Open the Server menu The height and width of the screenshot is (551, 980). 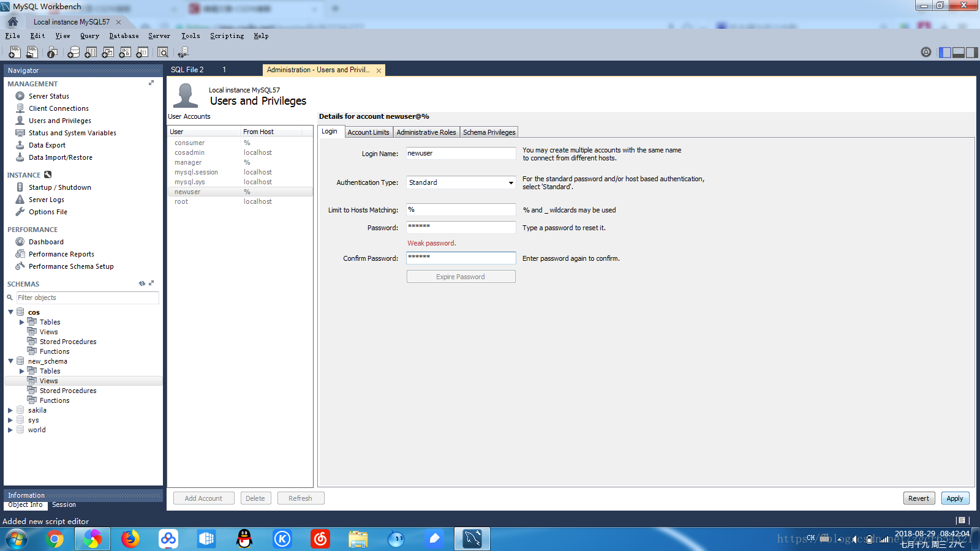tap(159, 36)
